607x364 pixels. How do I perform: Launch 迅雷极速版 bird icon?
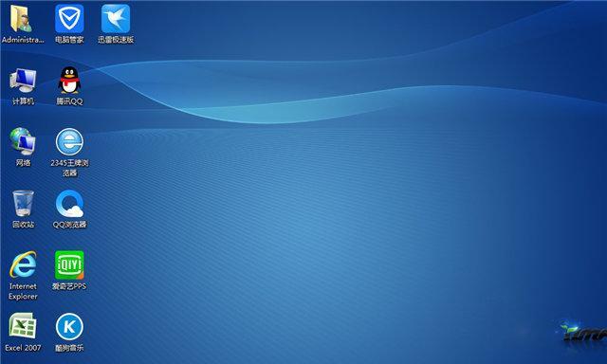116,19
